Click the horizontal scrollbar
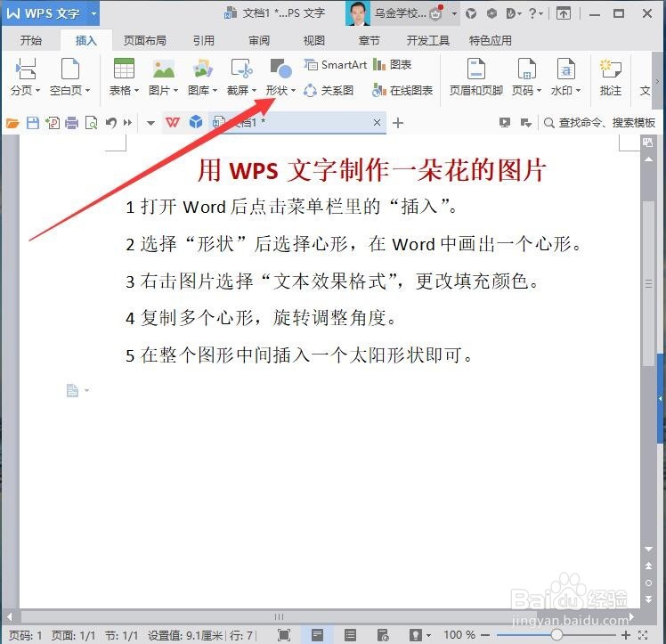666x644 pixels. coord(279,616)
